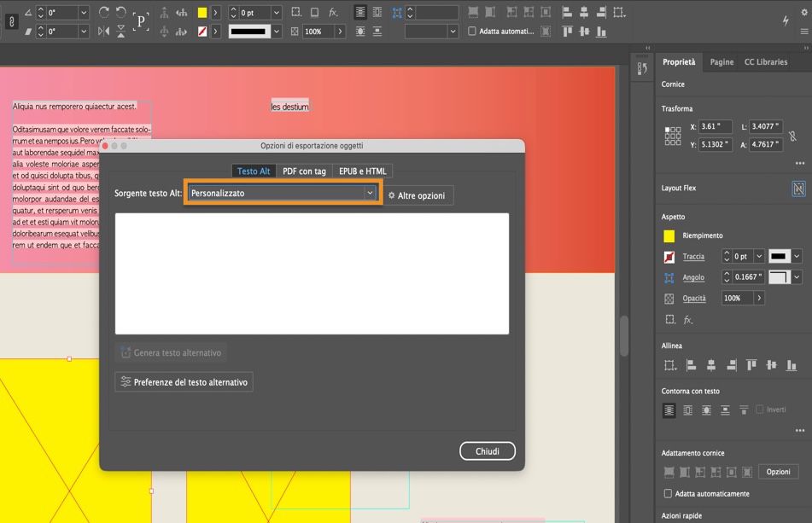Click the Traccia stroke swatch in the Aspetto section
Screen dimensions: 812x523
[x=669, y=256]
